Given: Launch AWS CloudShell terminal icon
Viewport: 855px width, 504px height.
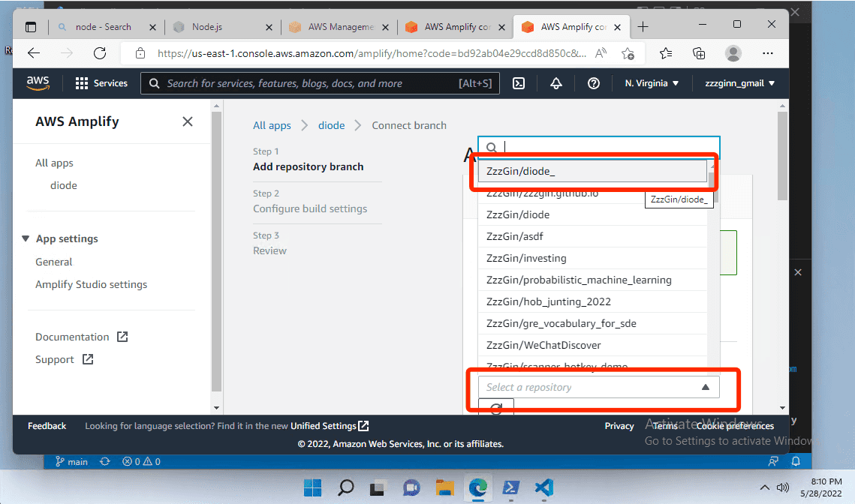Looking at the screenshot, I should (519, 82).
